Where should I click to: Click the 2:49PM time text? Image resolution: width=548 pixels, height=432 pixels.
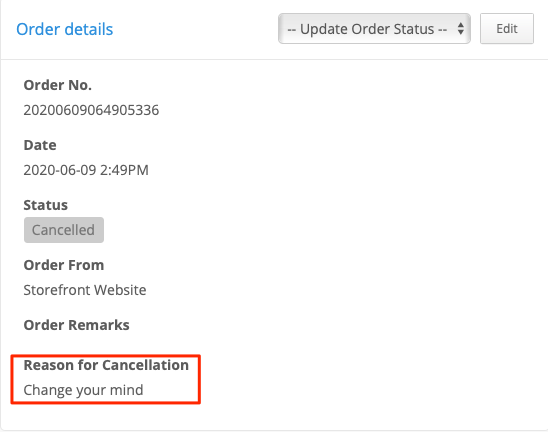124,170
